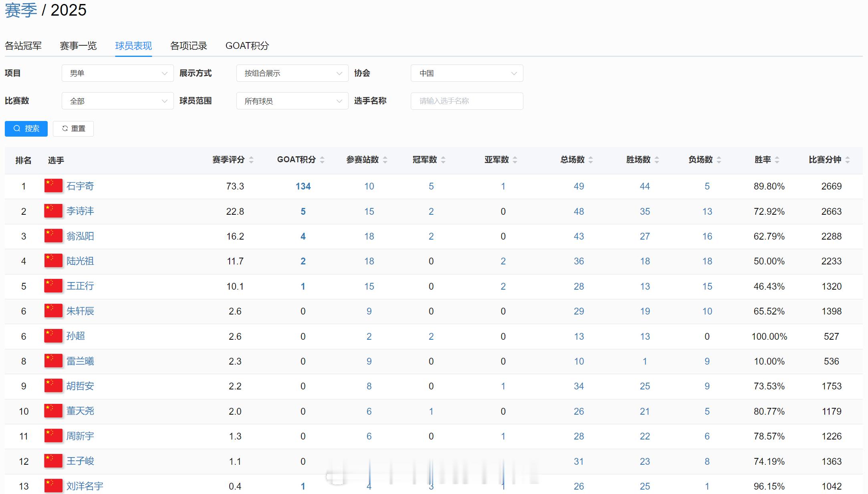Screen dimensions: 868x494
Task: Open the 项目 dropdown showing 男单
Action: tap(117, 73)
